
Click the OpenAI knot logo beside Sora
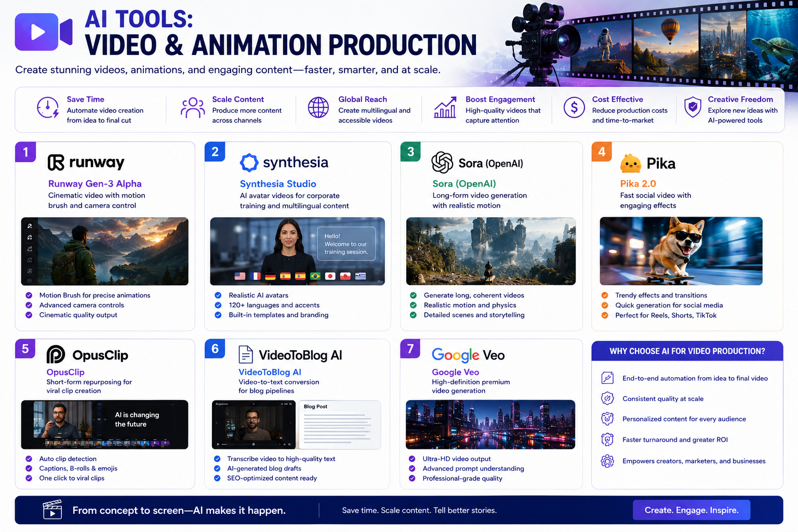(442, 163)
